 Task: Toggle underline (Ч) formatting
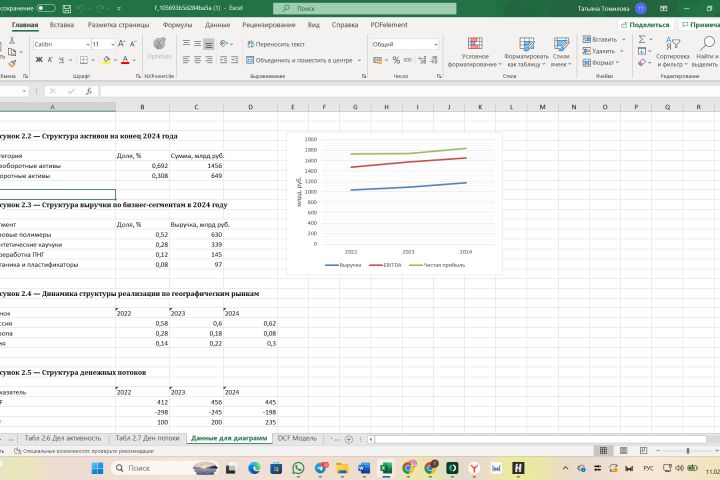click(61, 60)
